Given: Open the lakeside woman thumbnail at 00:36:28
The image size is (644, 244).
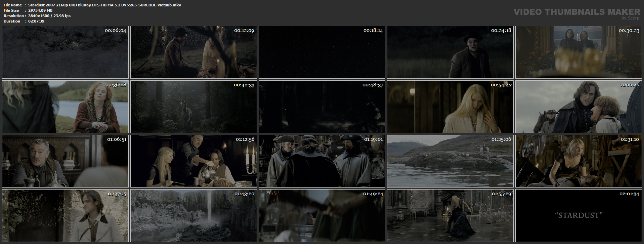Looking at the screenshot, I should point(66,107).
